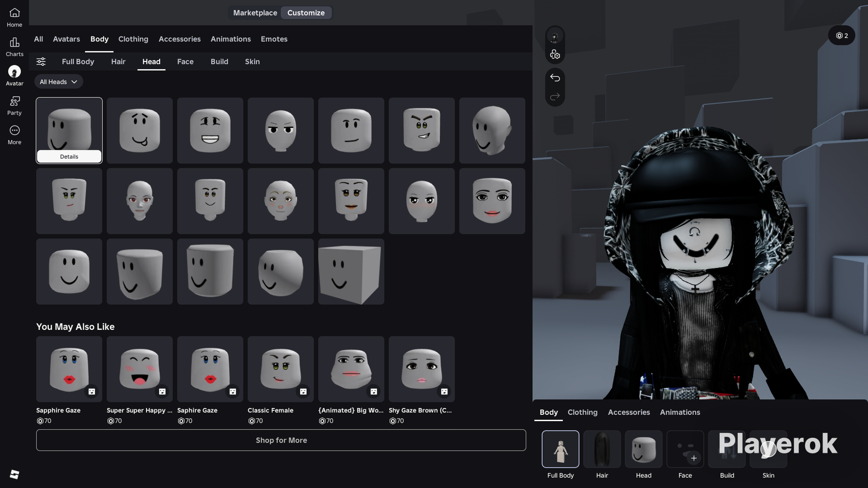Select the Avatars category tab
Image resolution: width=868 pixels, height=488 pixels.
coord(66,39)
